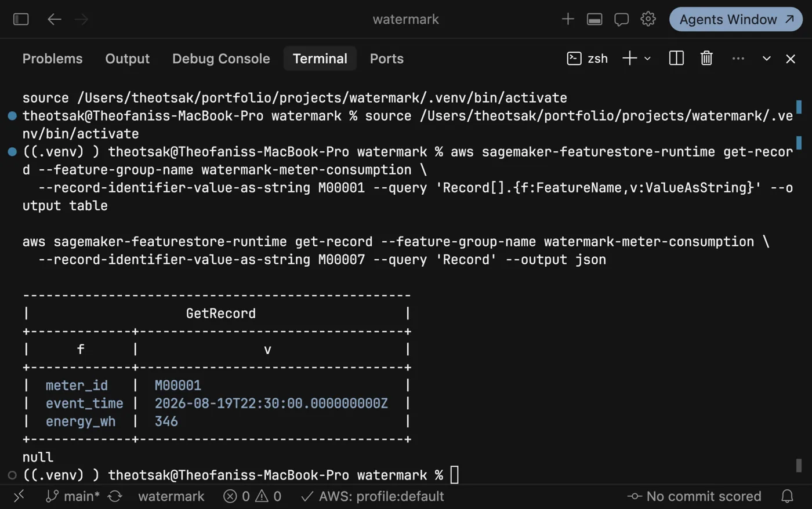Screen dimensions: 812x509
Task: Click the No commit scored status item
Action: [x=694, y=496]
